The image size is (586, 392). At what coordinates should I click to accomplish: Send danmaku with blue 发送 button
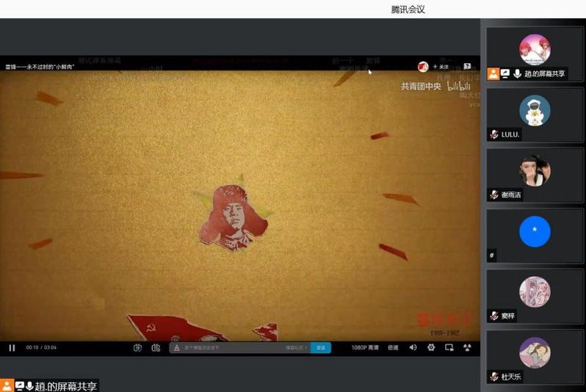[321, 348]
